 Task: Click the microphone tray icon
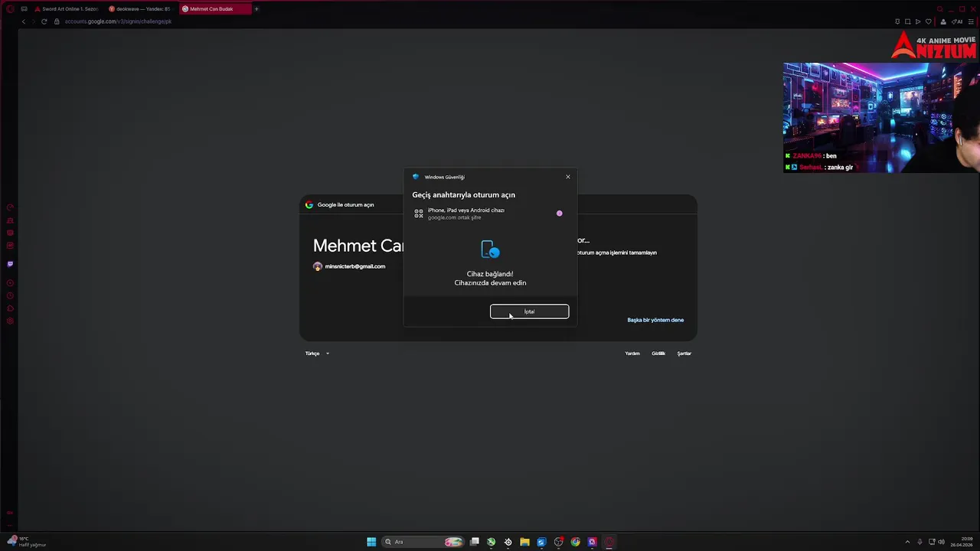(x=920, y=542)
